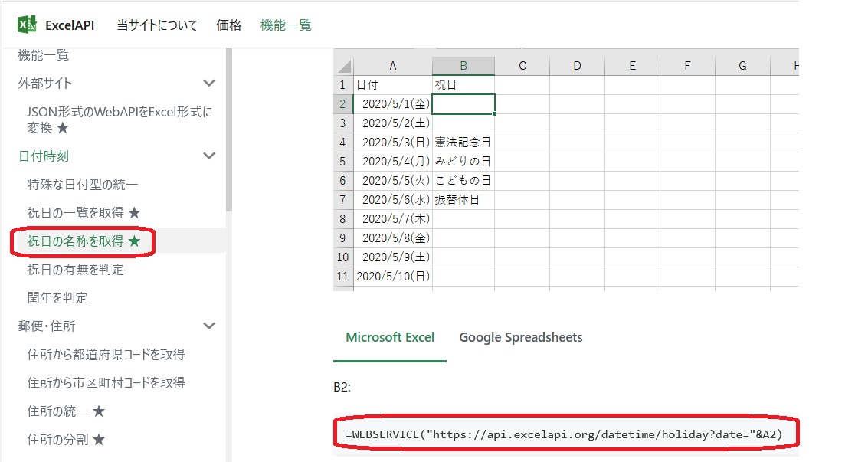The height and width of the screenshot is (462, 868).
Task: Open JSON形式のWebAPIをExcel形式に変換 link
Action: pyautogui.click(x=119, y=120)
